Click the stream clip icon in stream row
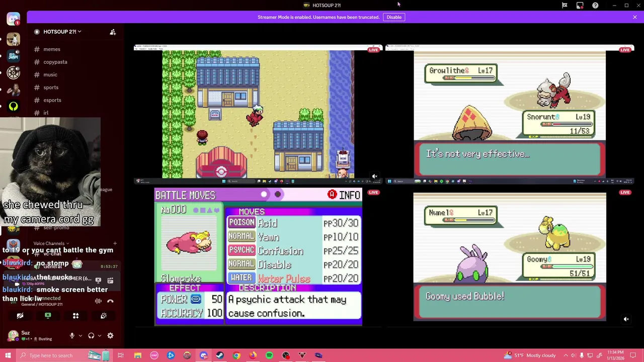644x362 pixels. 110,280
